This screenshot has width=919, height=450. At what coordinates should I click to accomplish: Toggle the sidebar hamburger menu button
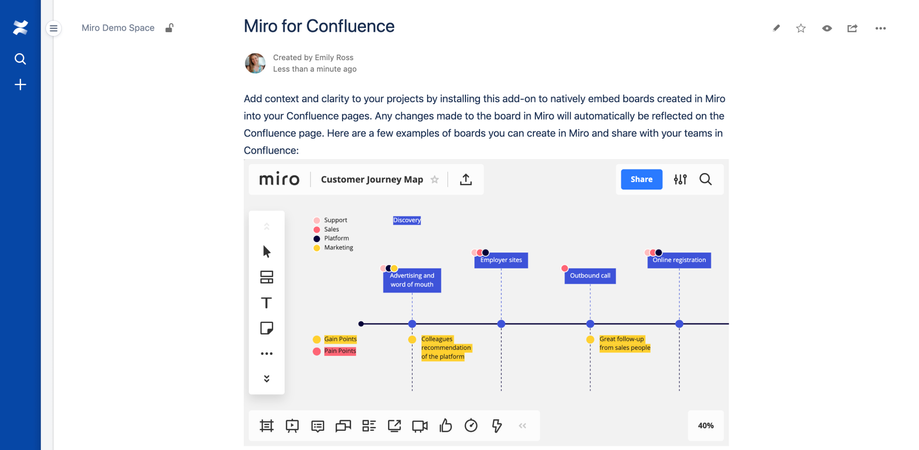point(53,28)
